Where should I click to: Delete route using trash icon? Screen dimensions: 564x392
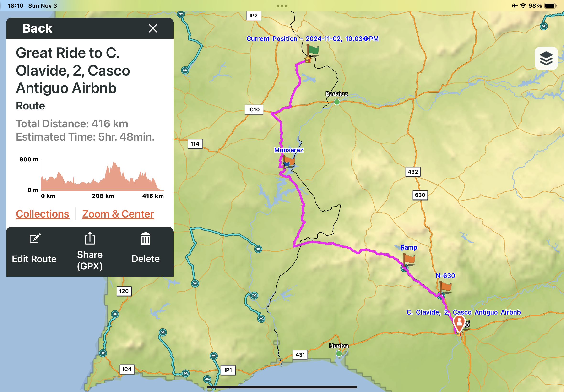pos(146,239)
